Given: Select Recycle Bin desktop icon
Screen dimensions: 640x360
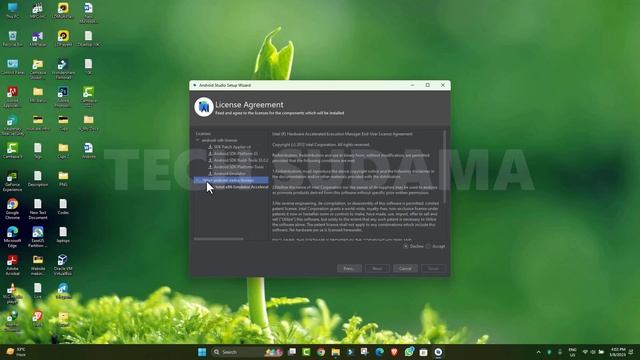Looking at the screenshot, I should pos(12,38).
